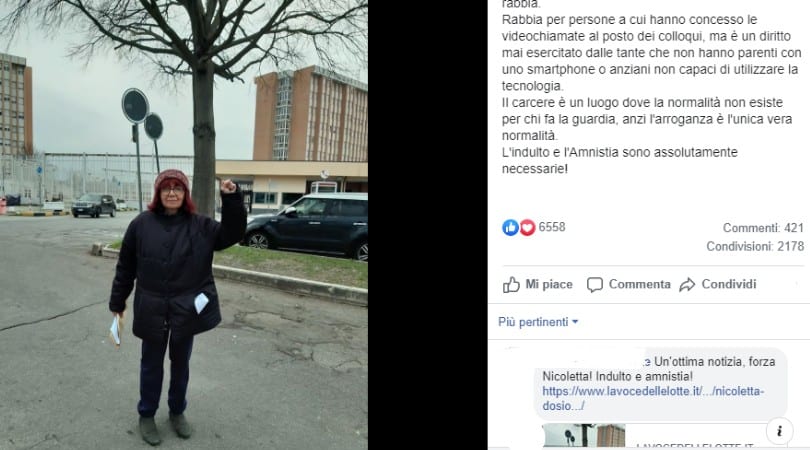Click the thumbs-up Mi piace icon
The height and width of the screenshot is (450, 810).
click(x=511, y=285)
